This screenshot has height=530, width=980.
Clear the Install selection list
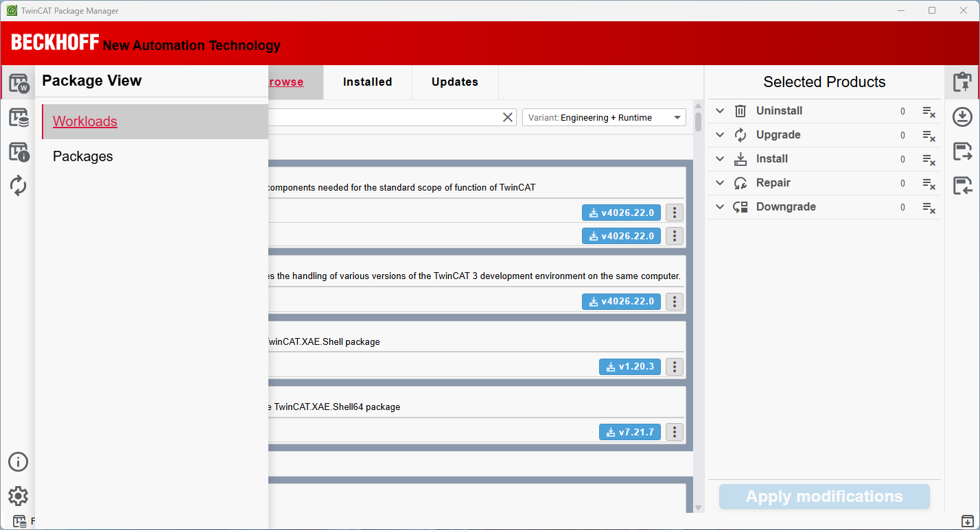click(x=929, y=159)
